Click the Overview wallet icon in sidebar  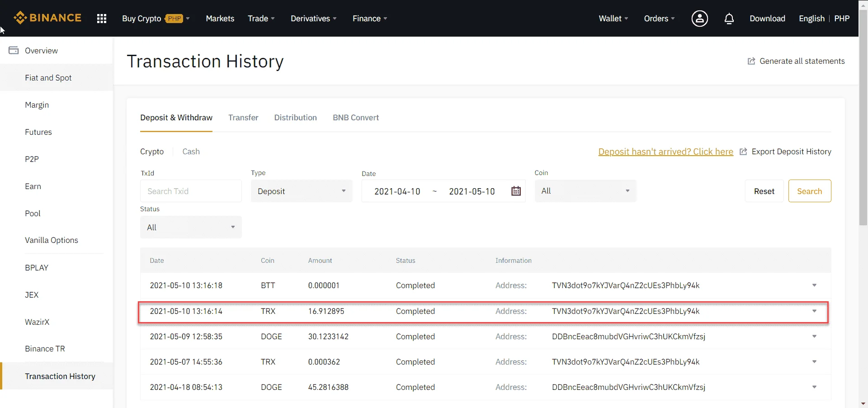14,50
